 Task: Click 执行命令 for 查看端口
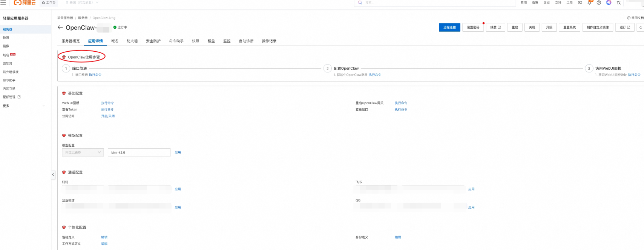tap(401, 109)
